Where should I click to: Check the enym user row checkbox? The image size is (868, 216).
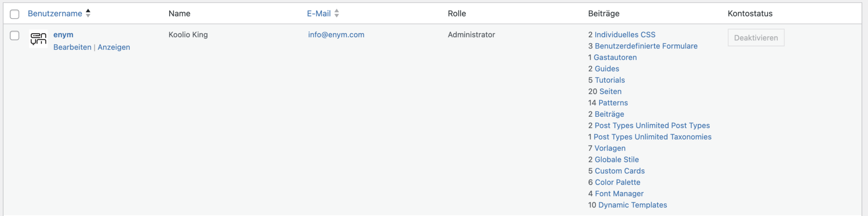(x=14, y=35)
